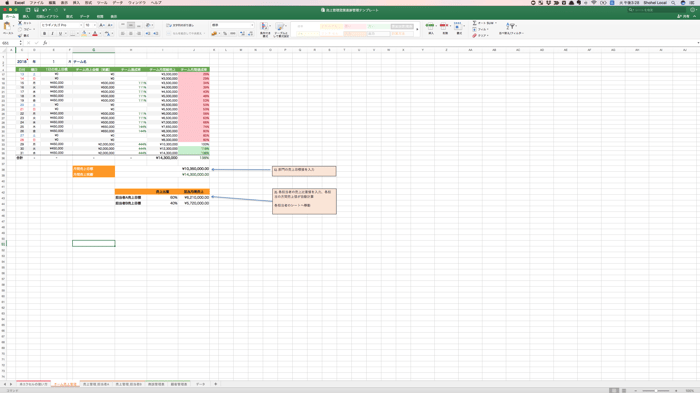Toggle Bold formatting in the ribbon
The image size is (700, 393).
(44, 33)
